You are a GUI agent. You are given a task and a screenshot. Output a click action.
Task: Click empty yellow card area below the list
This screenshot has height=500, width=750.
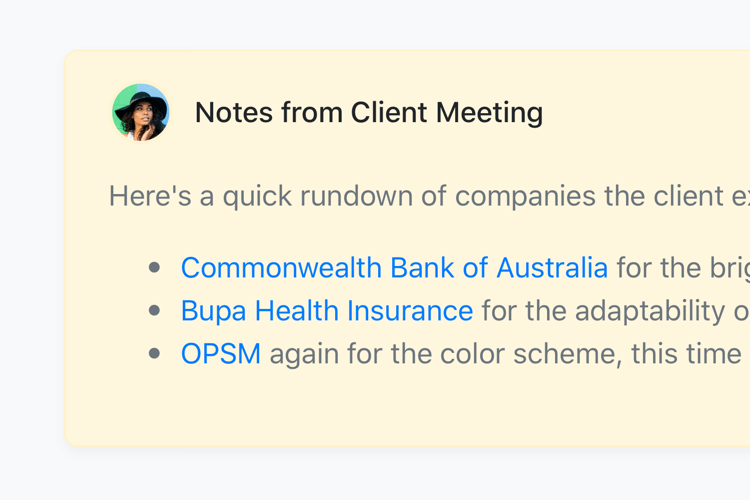click(x=400, y=410)
